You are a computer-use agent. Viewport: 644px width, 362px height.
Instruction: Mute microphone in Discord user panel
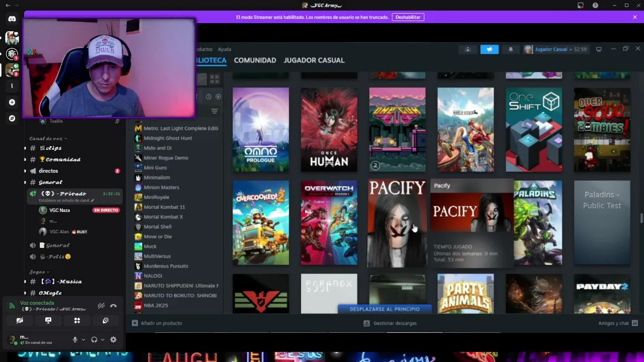click(75, 340)
